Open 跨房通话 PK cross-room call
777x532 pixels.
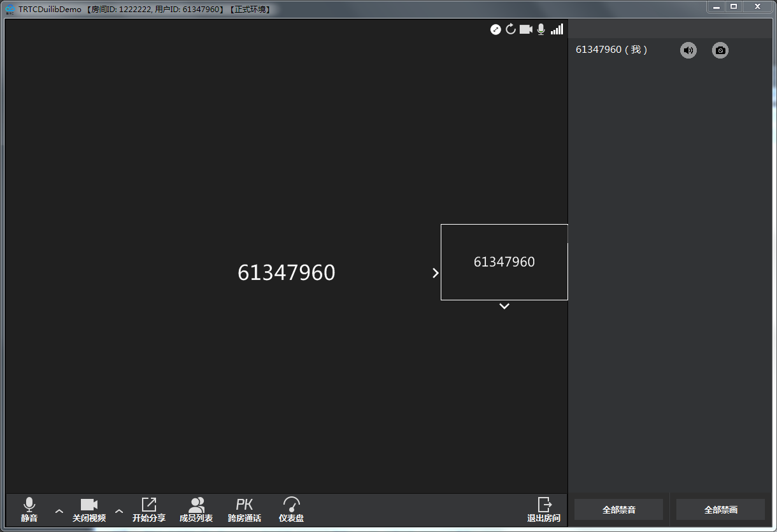click(245, 510)
